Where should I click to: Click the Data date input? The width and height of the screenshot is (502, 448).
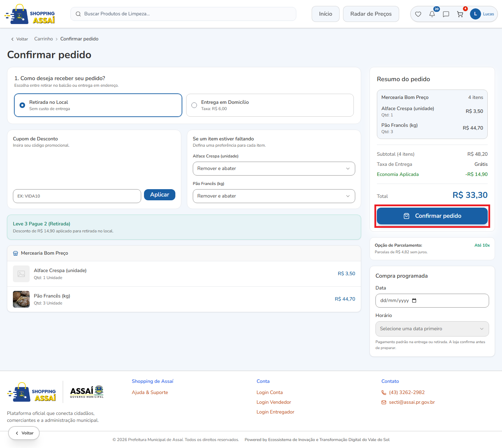point(432,301)
